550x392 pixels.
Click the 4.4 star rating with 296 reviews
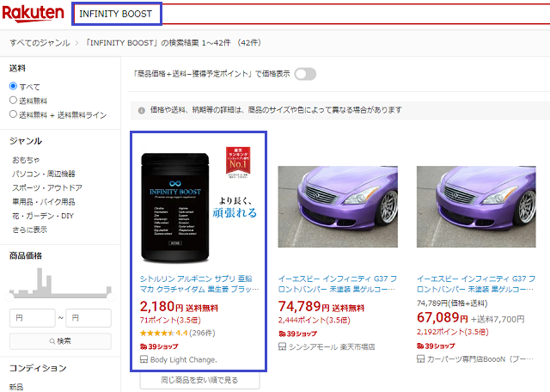click(x=178, y=333)
